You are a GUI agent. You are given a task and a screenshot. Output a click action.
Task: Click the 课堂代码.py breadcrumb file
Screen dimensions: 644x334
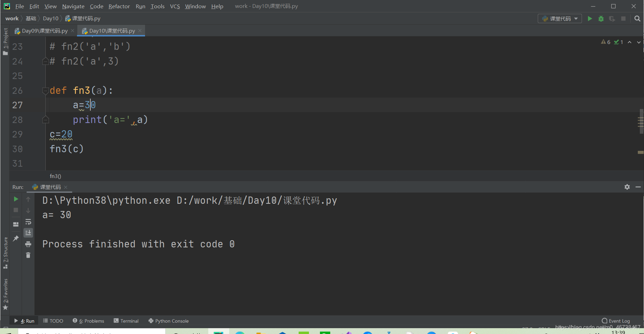pyautogui.click(x=83, y=19)
